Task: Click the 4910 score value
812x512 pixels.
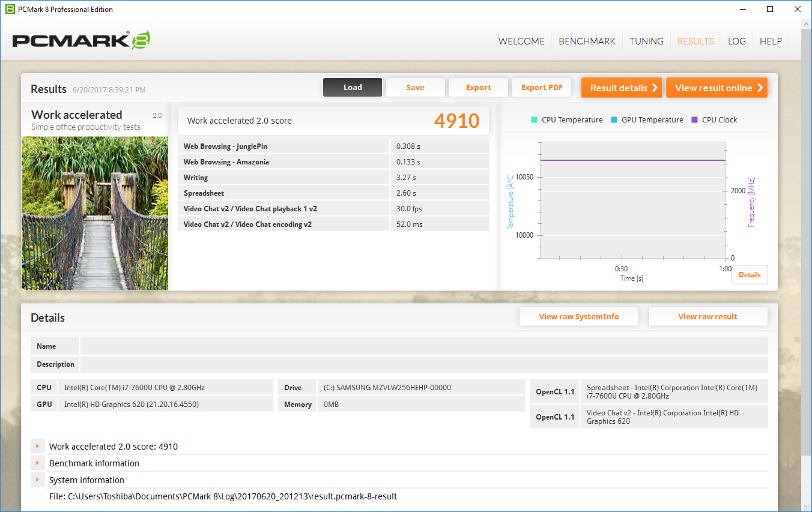Action: point(456,121)
